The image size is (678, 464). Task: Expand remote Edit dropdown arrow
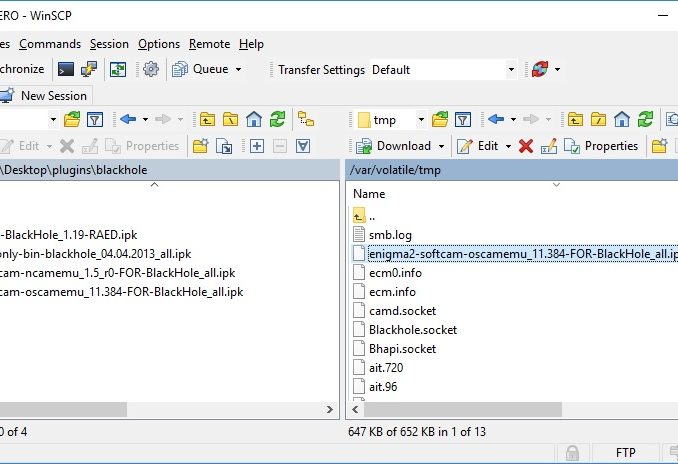point(508,146)
